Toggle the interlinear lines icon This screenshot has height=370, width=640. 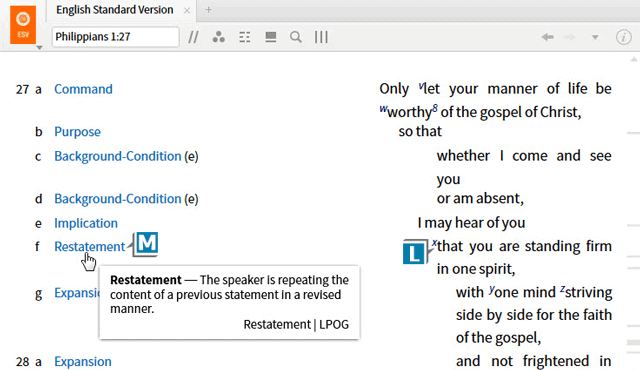244,37
